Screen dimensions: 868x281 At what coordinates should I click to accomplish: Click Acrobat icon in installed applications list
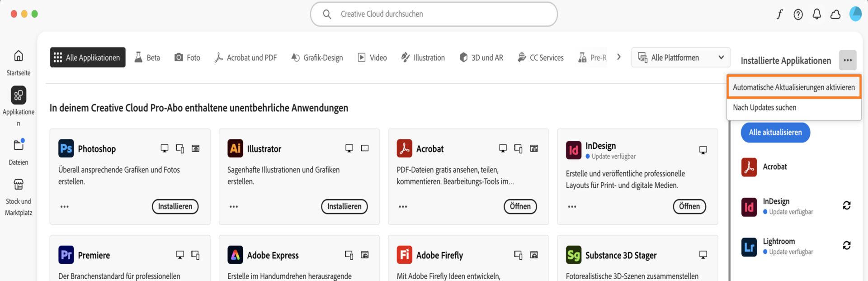749,167
